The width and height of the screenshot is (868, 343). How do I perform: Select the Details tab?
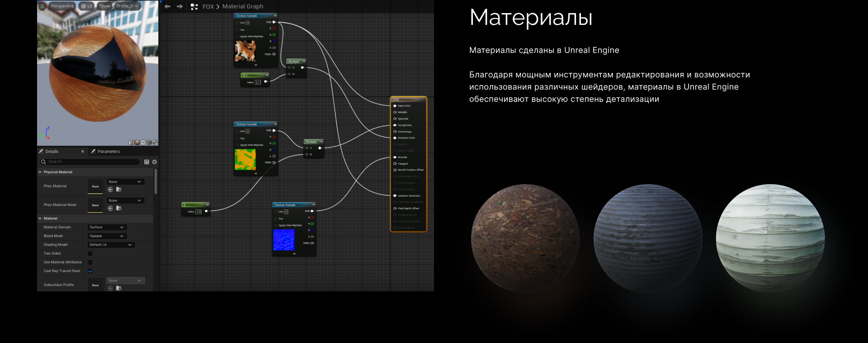coord(52,152)
